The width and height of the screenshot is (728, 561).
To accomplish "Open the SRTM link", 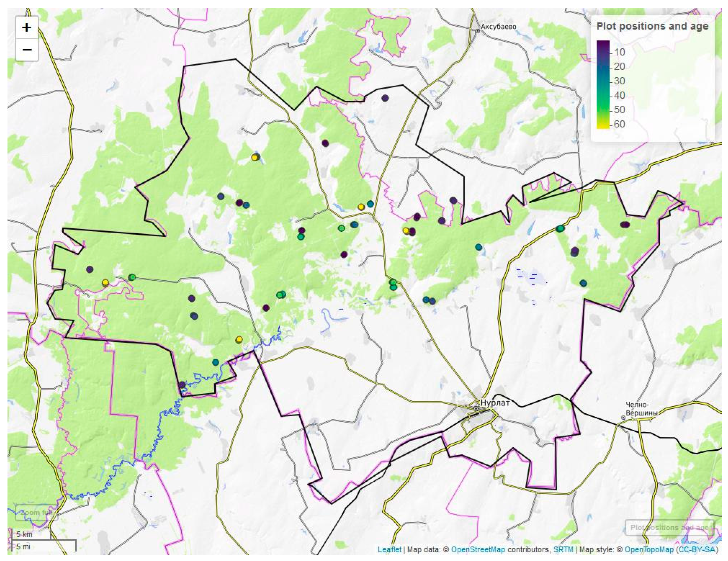I will (563, 549).
